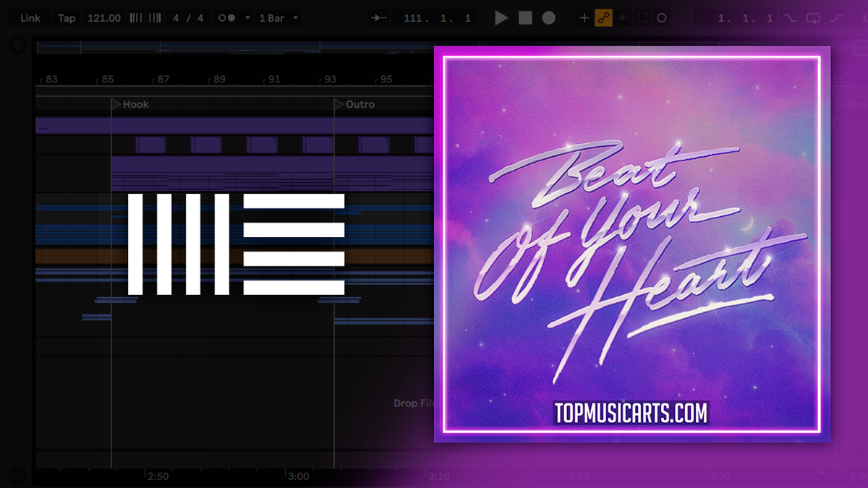Screen dimensions: 868x488
Task: Click the MIDI Arrangement Overdub plus icon
Action: [584, 18]
